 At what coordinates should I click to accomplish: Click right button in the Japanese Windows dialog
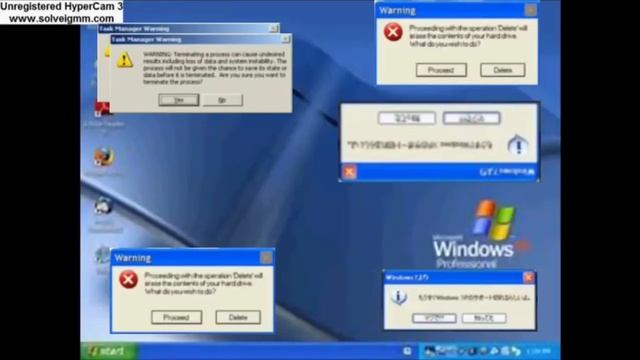pos(484,318)
